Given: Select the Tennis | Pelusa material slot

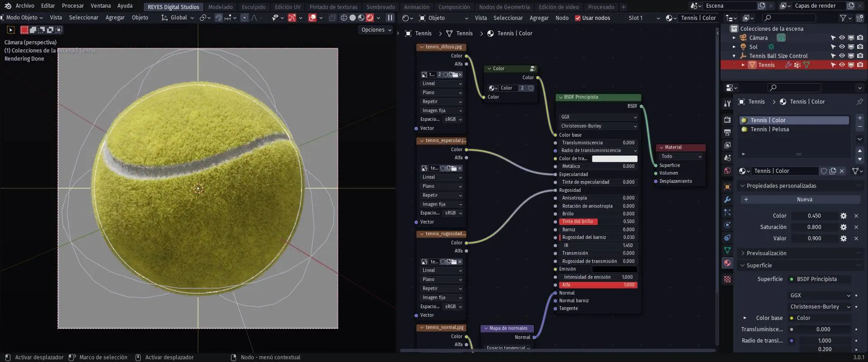Looking at the screenshot, I should 769,129.
